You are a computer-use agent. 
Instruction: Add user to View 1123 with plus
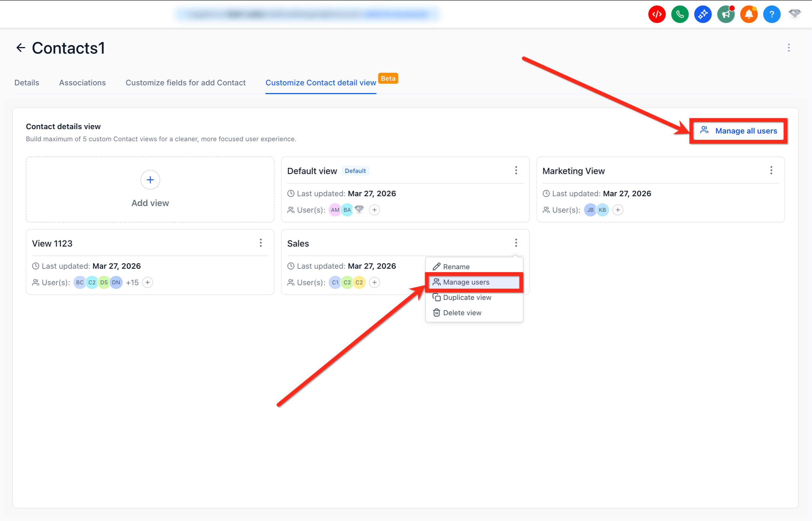pos(147,282)
